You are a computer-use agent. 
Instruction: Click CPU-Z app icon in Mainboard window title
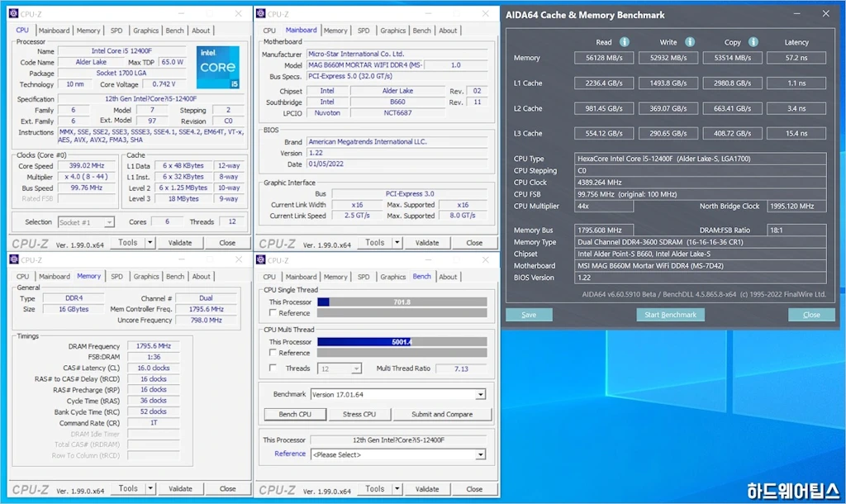[260, 13]
